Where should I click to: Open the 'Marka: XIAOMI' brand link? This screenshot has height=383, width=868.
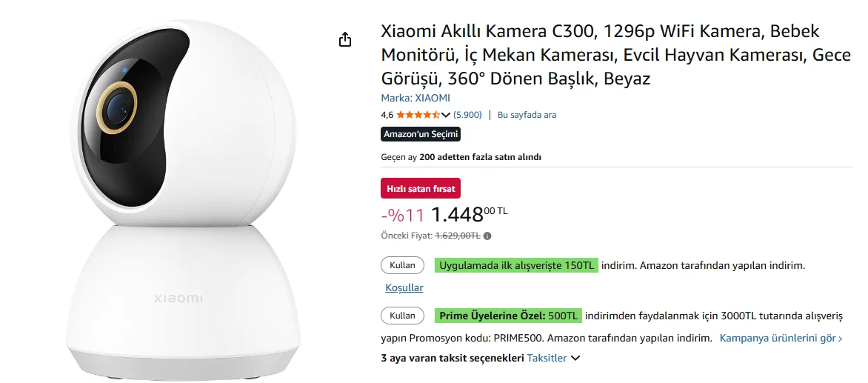tap(415, 98)
